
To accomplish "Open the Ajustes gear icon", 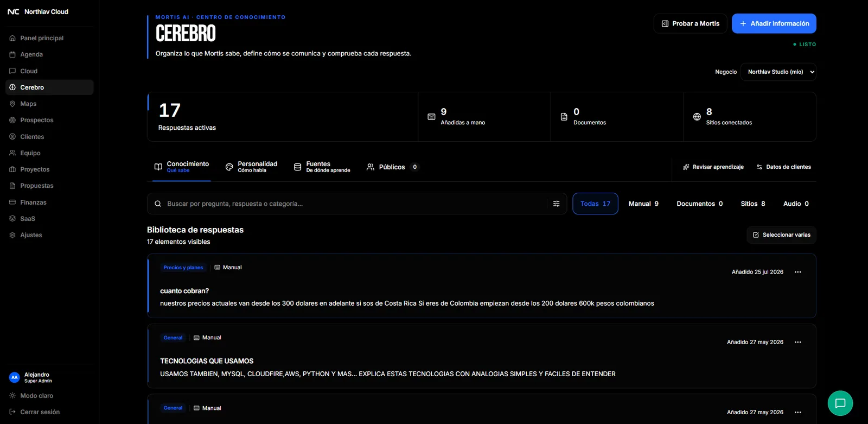I will point(12,235).
